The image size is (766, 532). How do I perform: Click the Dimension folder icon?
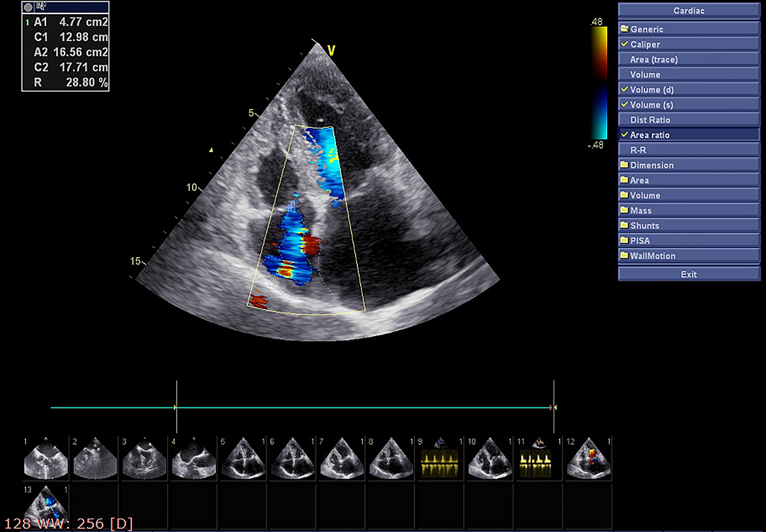click(624, 165)
